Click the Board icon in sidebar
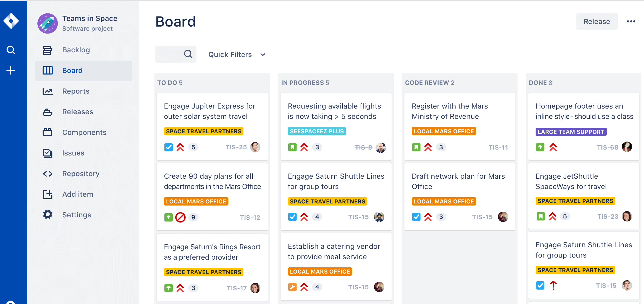This screenshot has width=644, height=304. 48,70
